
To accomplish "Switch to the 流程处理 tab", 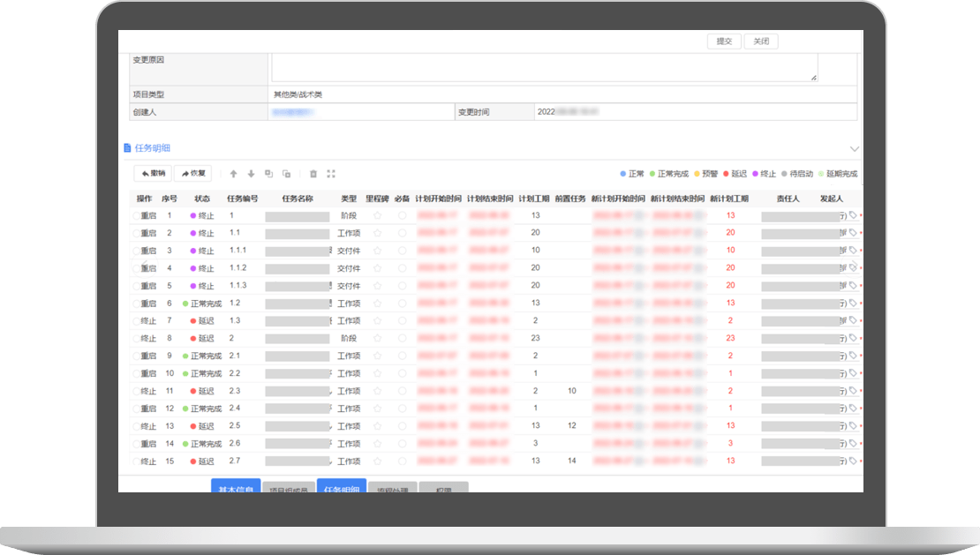I will click(x=392, y=488).
